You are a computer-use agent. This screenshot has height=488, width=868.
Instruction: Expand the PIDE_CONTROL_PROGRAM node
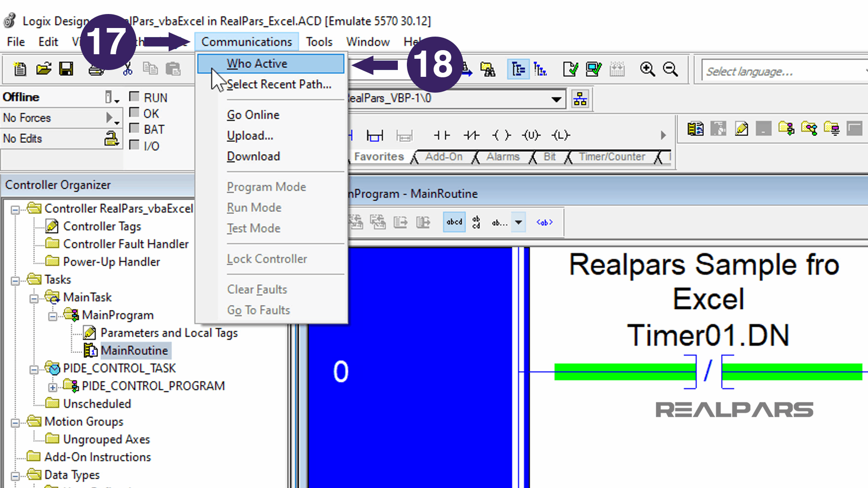52,387
